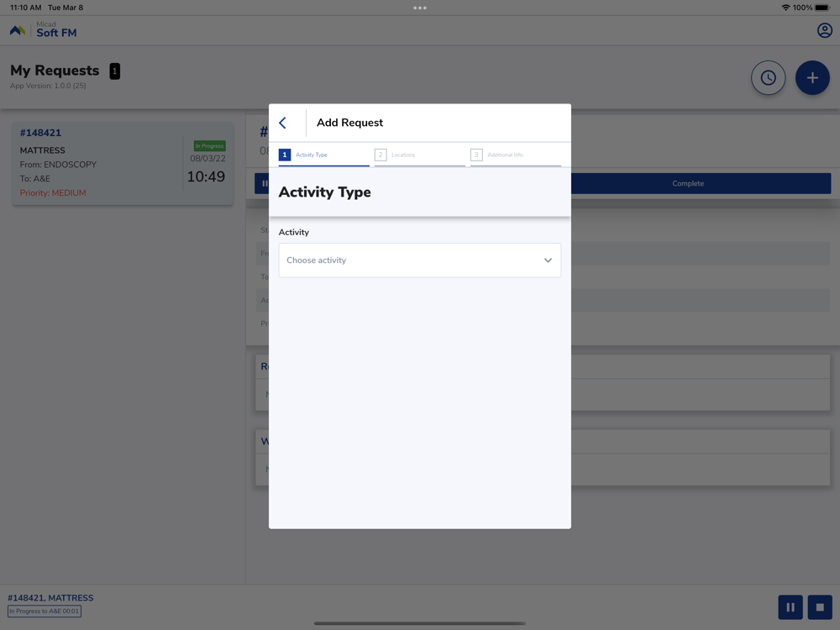Viewport: 840px width, 630px height.
Task: Click In Progress to A&E 00:01 label
Action: point(44,611)
